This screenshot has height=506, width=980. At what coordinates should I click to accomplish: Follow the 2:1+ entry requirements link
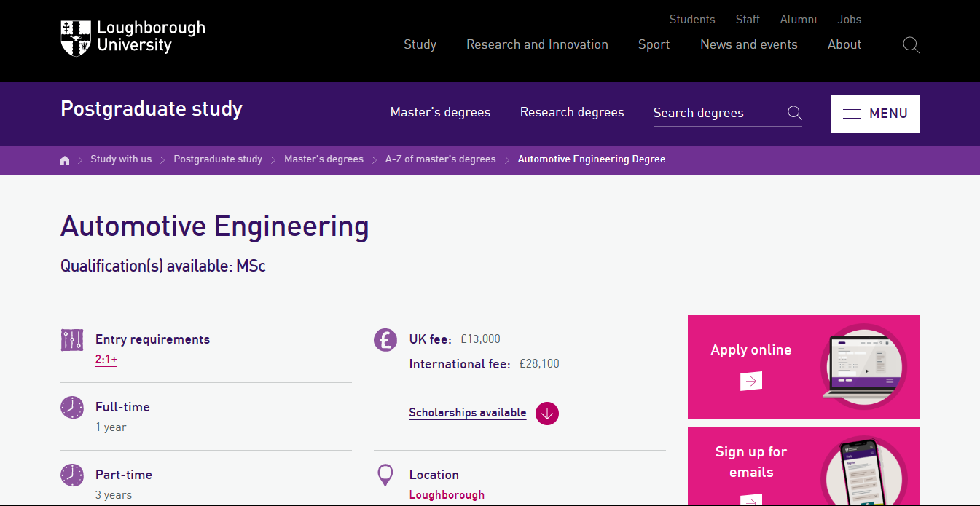[106, 360]
